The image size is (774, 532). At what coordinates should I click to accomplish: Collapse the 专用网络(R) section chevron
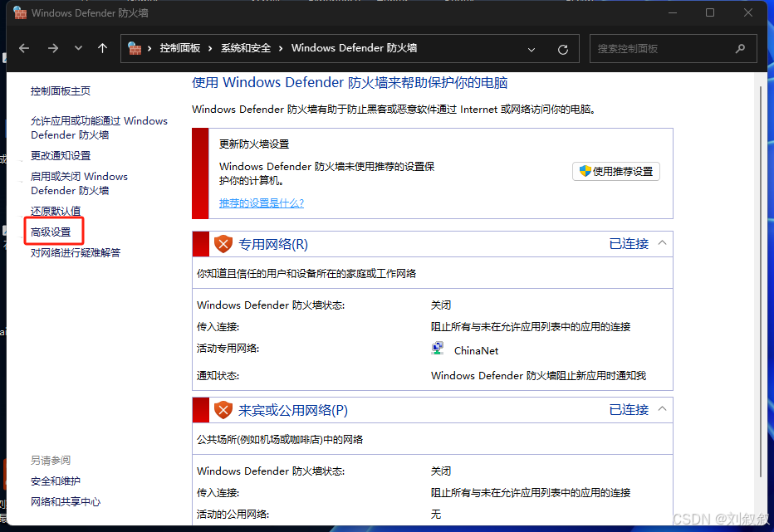[x=662, y=243]
